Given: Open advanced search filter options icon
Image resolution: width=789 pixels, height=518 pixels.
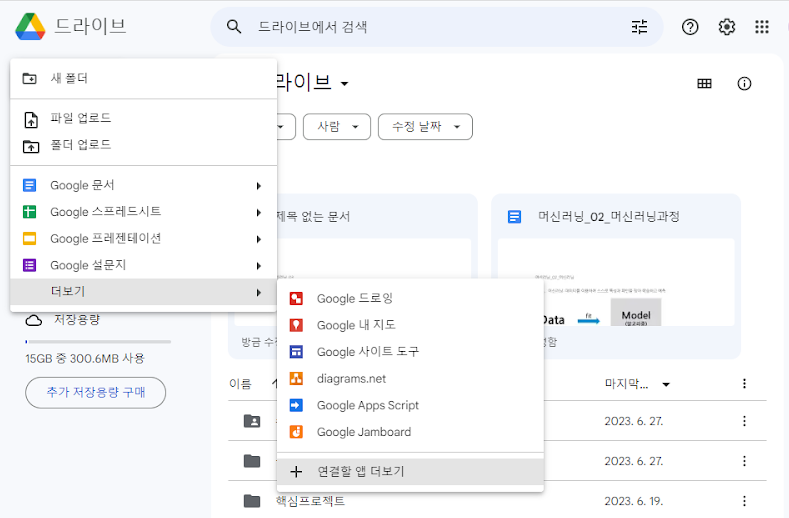Looking at the screenshot, I should (640, 27).
